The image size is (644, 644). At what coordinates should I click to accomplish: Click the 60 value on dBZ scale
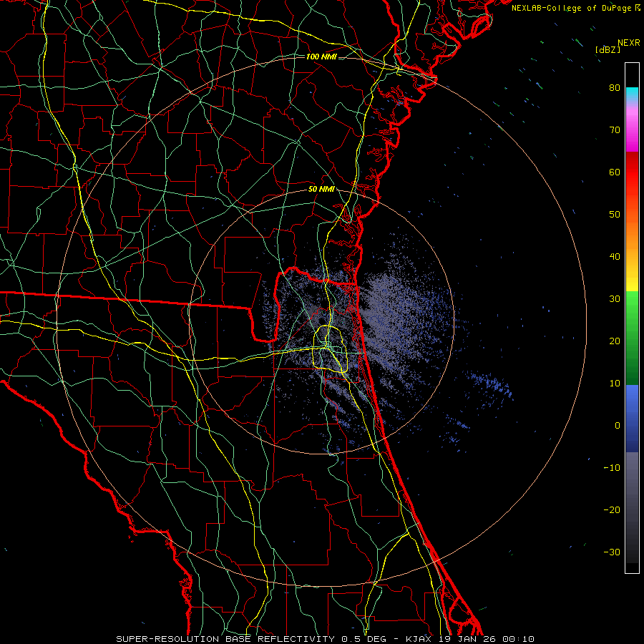pyautogui.click(x=615, y=172)
